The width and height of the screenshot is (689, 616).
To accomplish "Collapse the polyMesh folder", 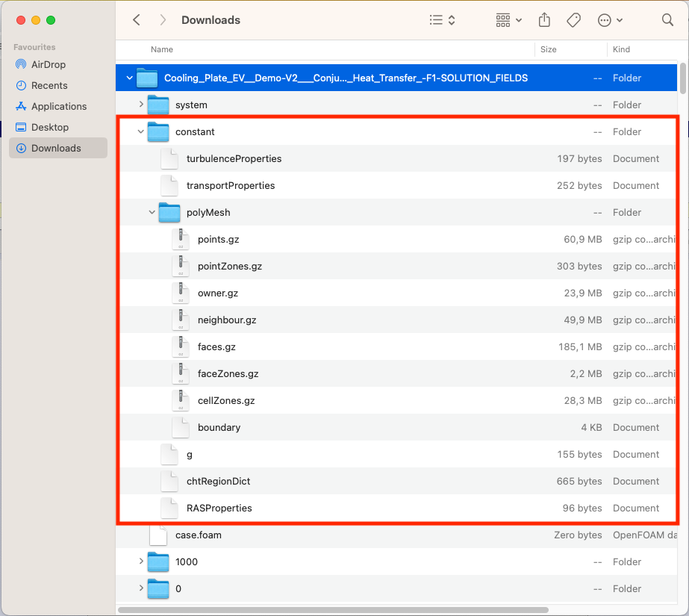I will pos(152,212).
